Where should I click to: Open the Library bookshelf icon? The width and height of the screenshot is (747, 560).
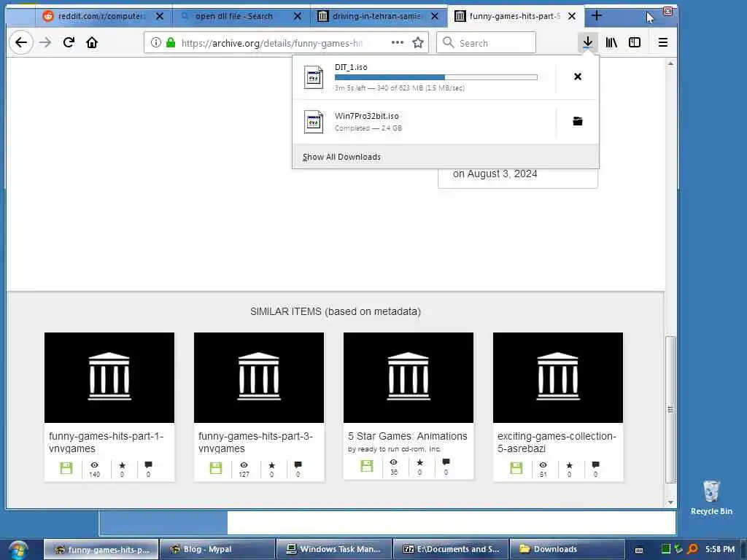pyautogui.click(x=611, y=43)
